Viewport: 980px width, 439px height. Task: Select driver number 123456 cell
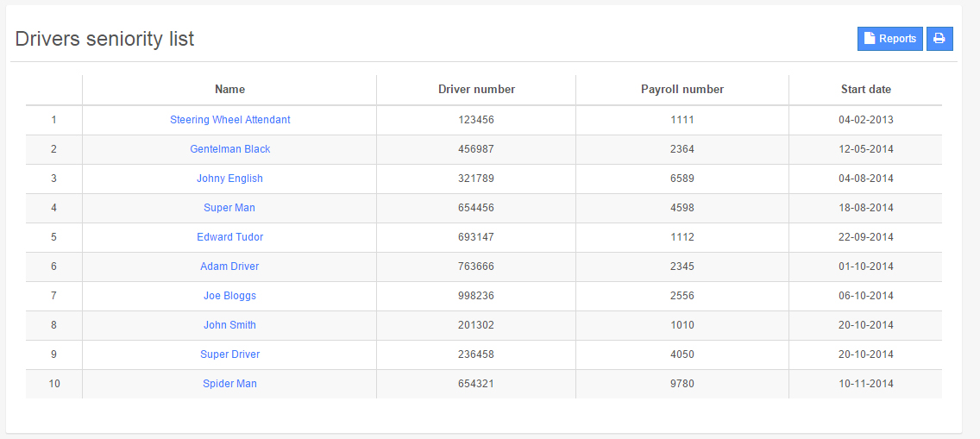[476, 120]
